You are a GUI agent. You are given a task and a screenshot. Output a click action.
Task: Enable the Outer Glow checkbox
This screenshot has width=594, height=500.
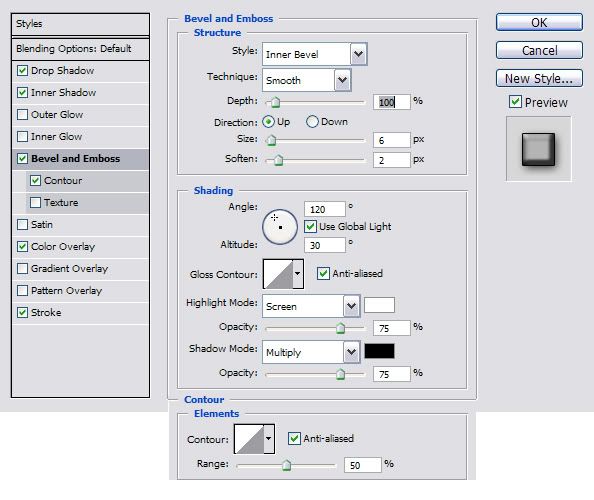click(22, 114)
